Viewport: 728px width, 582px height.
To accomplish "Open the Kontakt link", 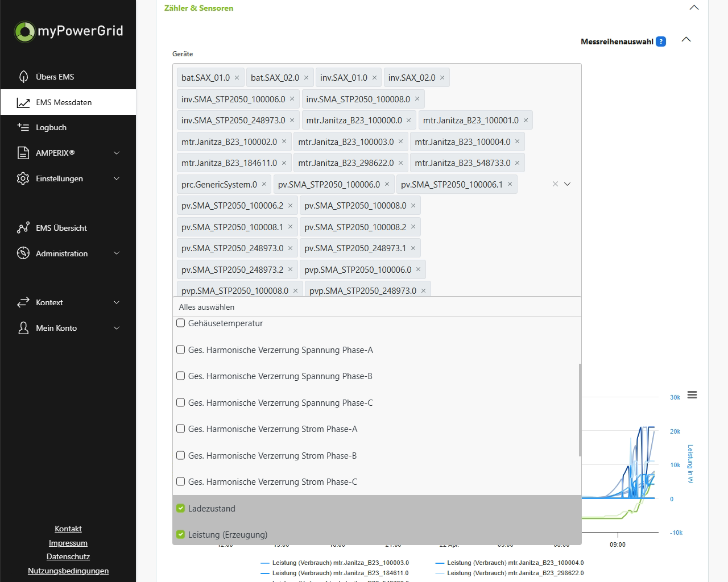I will click(68, 529).
